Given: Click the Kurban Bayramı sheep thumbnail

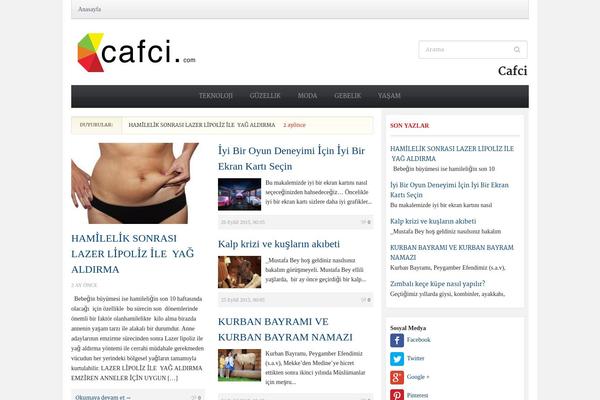Looking at the screenshot, I should [x=240, y=365].
